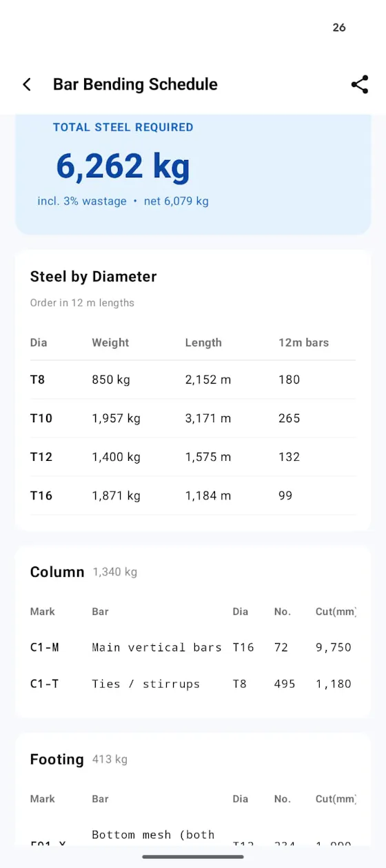
Task: Tap the Cut(mm) header in Column table
Action: click(x=336, y=611)
